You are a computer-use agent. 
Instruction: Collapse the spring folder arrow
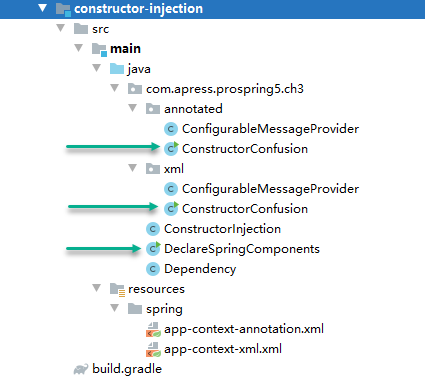(x=115, y=308)
